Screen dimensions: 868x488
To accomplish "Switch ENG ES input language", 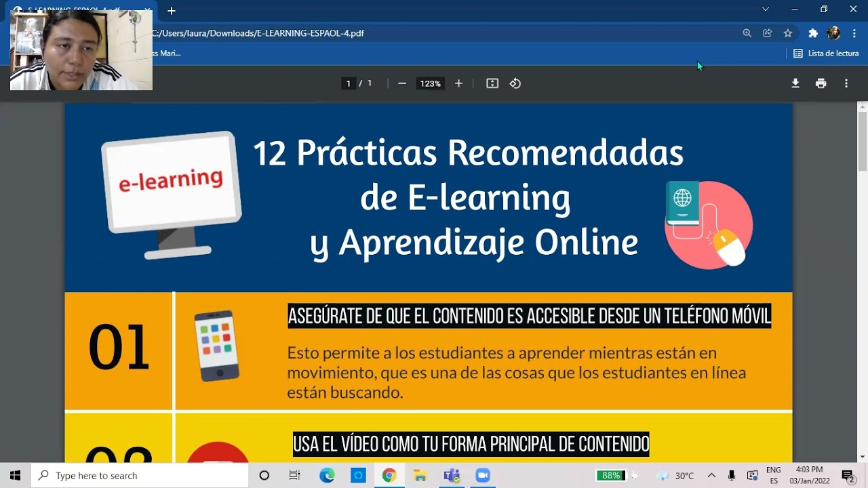I will tap(774, 475).
